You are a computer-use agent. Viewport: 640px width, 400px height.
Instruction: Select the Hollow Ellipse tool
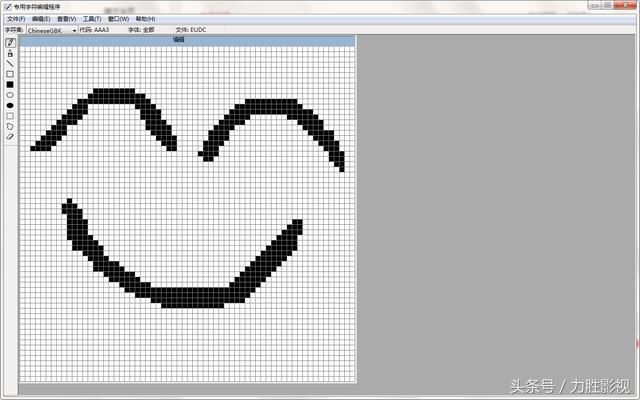(10, 95)
